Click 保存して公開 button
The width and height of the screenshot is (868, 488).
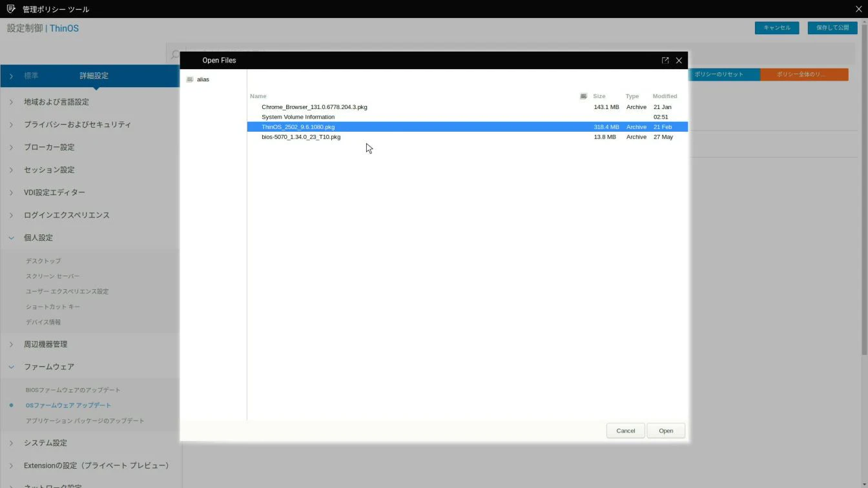[832, 28]
